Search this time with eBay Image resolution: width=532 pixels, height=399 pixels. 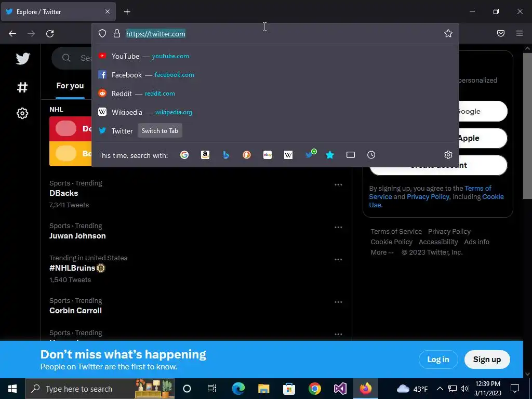coord(268,155)
